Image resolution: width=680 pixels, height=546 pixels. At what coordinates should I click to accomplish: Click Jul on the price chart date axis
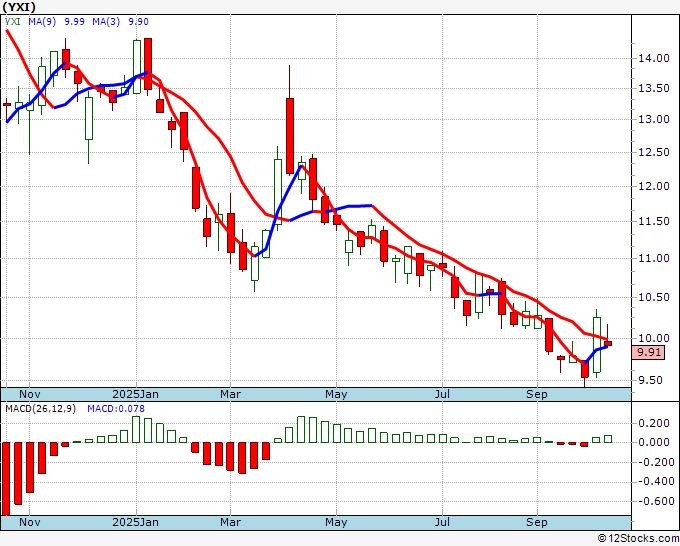tap(442, 394)
